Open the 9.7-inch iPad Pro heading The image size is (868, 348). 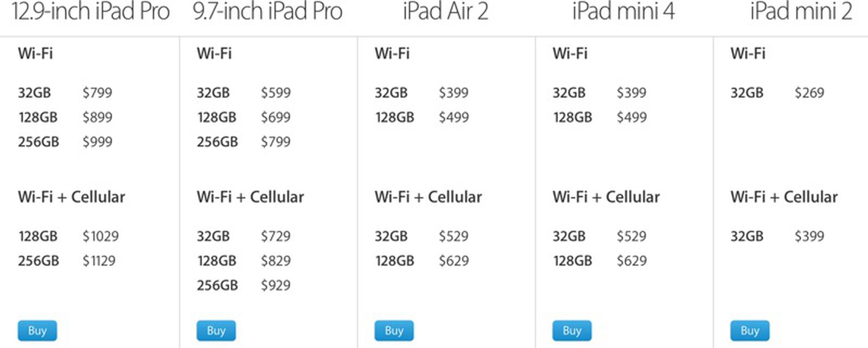tap(268, 12)
